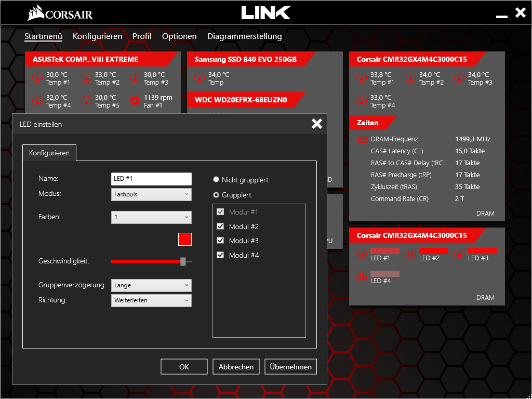The image size is (532, 399).
Task: Click the Fan #1 fan icon
Action: point(136,101)
